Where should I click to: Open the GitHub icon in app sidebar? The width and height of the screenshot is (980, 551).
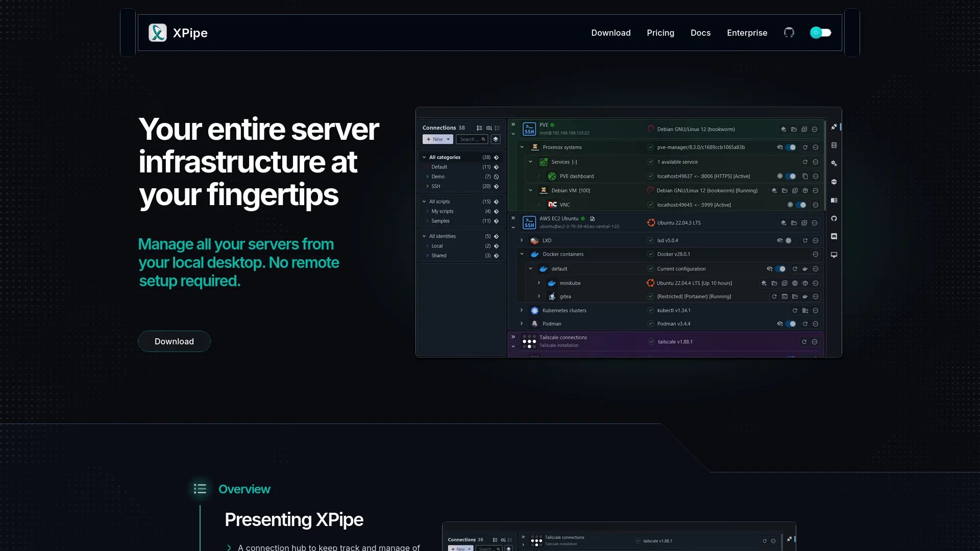834,218
